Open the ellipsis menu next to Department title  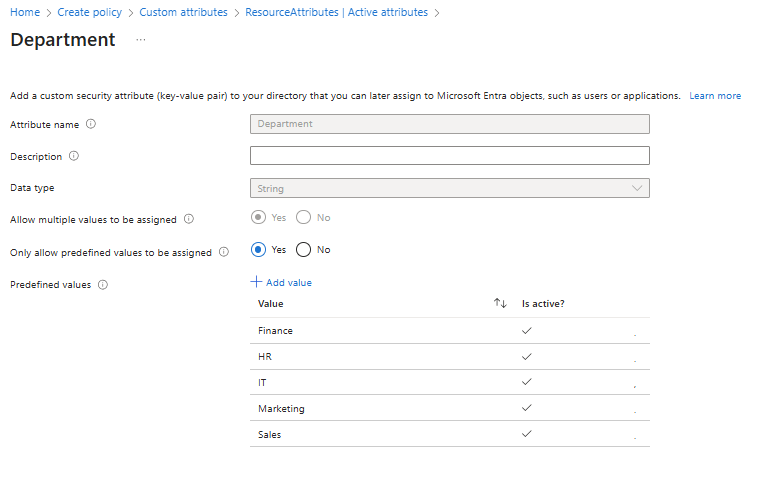pyautogui.click(x=141, y=40)
